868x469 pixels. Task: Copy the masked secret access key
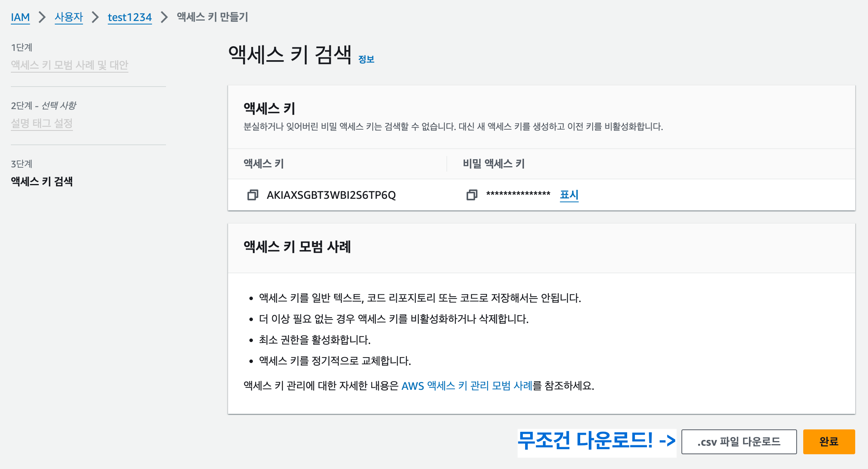(472, 195)
